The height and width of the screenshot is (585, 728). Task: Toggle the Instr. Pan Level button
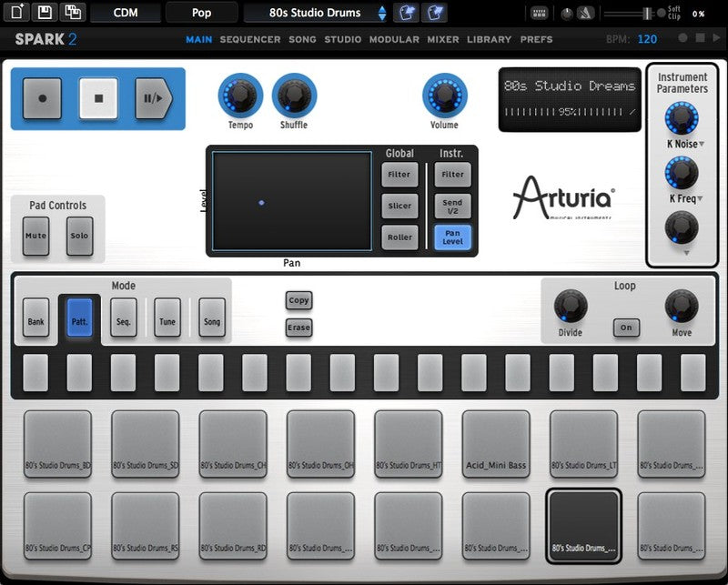coord(452,237)
